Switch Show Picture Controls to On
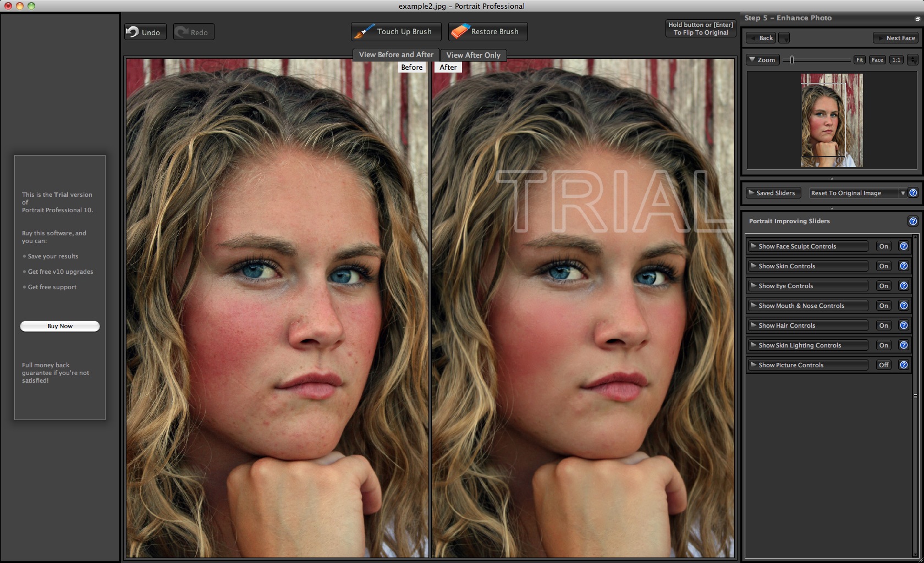The height and width of the screenshot is (563, 924). pyautogui.click(x=883, y=365)
